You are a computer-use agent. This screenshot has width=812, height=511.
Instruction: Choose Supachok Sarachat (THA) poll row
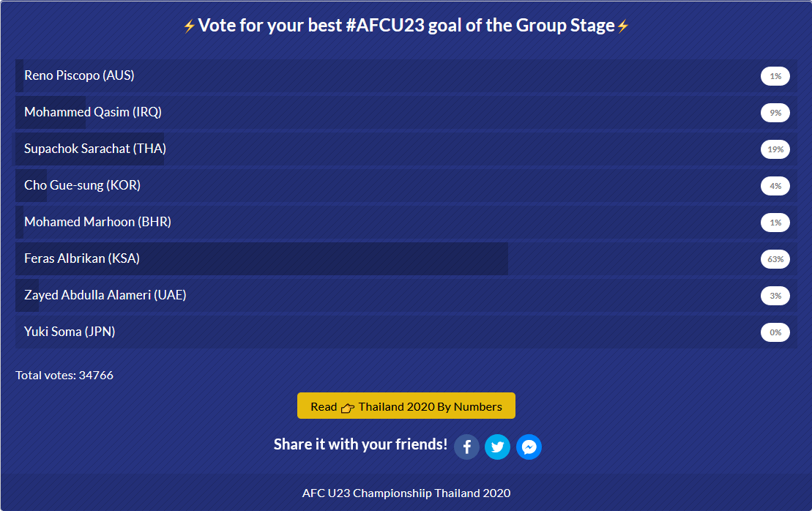pos(406,149)
